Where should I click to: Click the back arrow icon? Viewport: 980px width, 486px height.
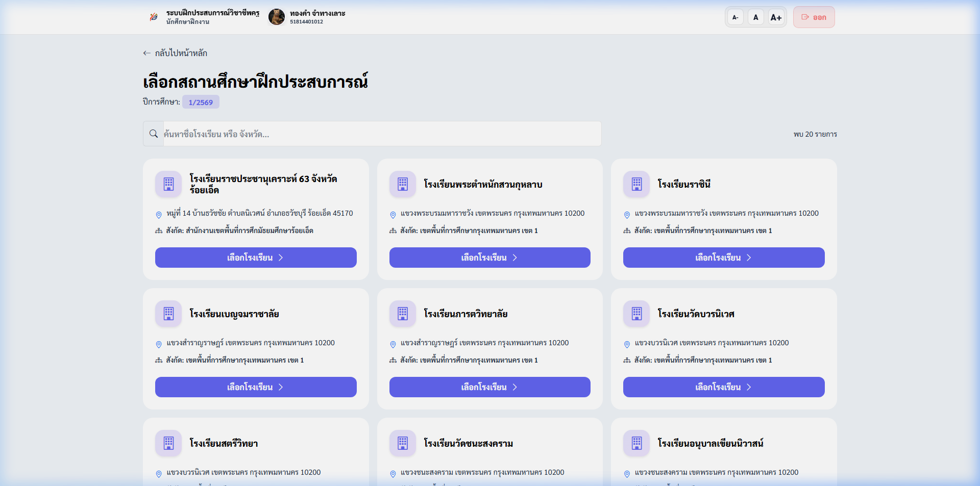[146, 53]
